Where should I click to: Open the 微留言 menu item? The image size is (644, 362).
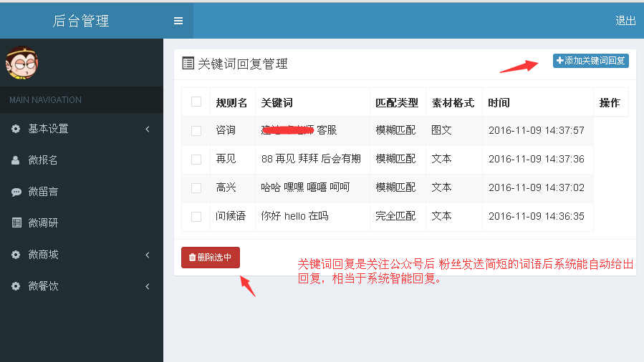pyautogui.click(x=82, y=192)
